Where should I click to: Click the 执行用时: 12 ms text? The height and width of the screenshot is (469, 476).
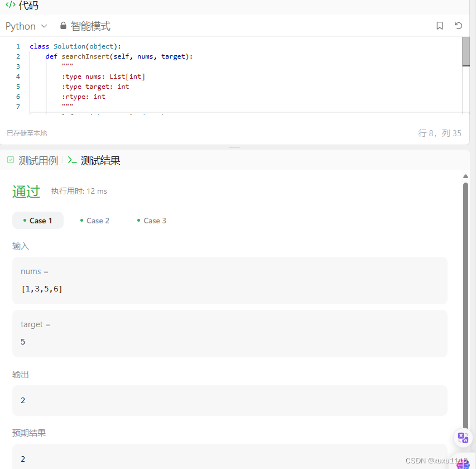coord(79,191)
